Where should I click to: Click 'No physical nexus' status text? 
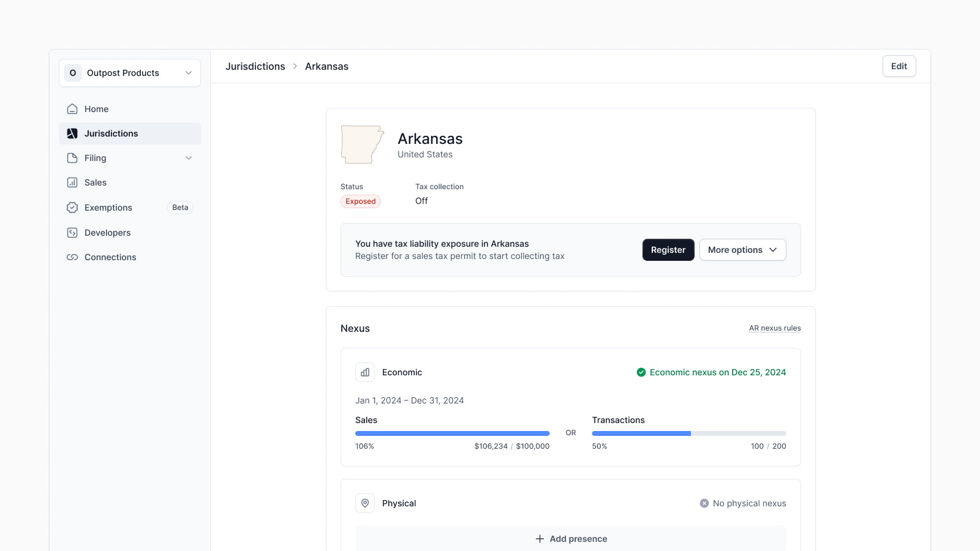point(750,503)
